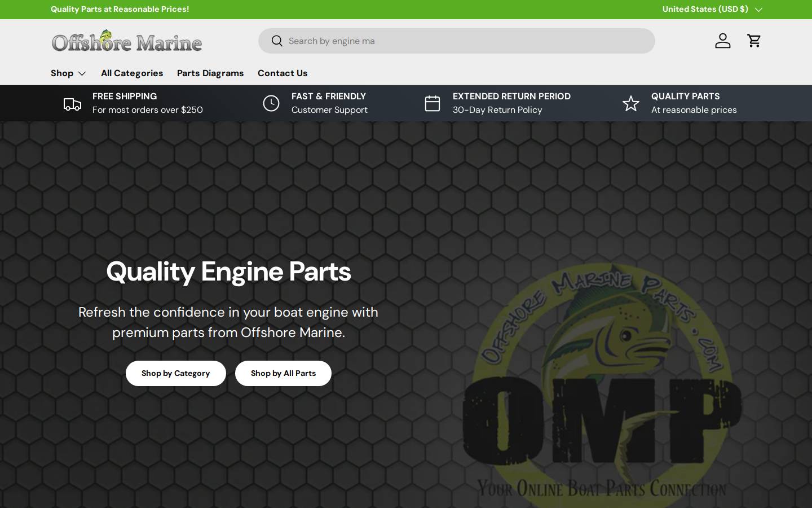Click the 'FREE SHIPPING' heading text

click(x=125, y=97)
